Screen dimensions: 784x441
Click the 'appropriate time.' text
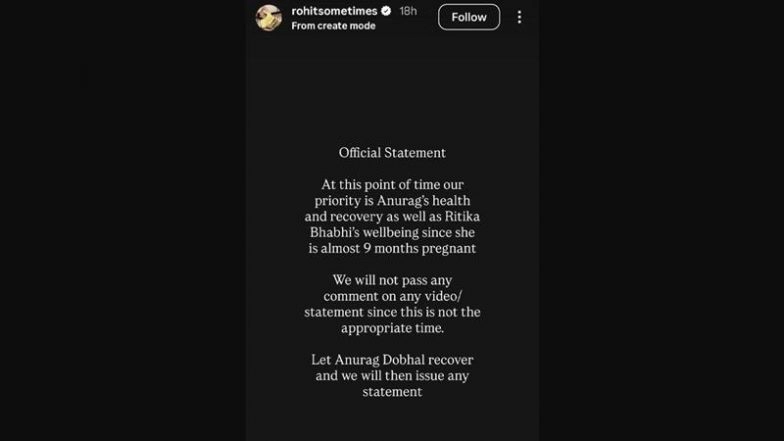click(x=392, y=328)
